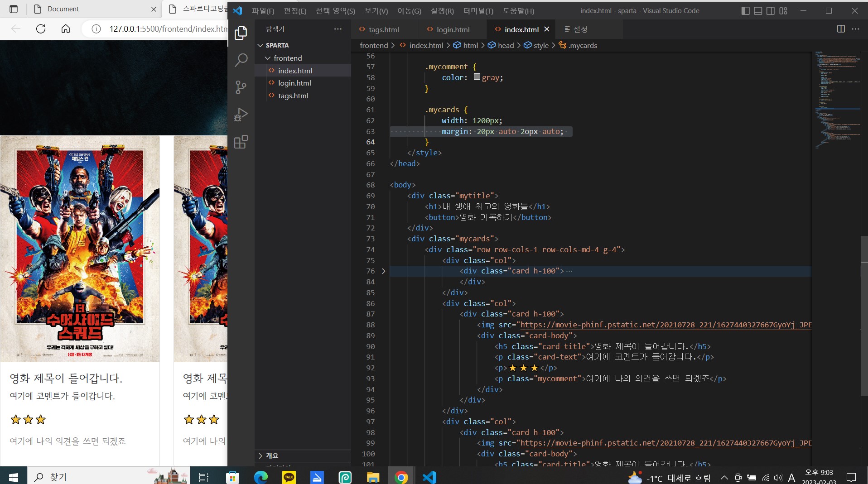Open the 선택 영역(S) menu

click(335, 11)
